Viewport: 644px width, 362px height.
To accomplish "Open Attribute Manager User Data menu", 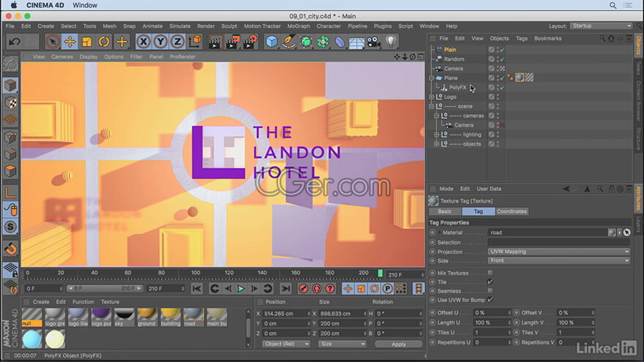I will click(x=489, y=189).
